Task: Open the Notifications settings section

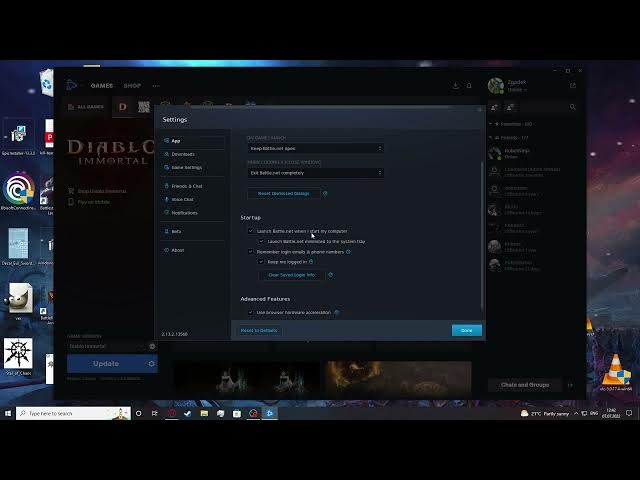Action: [x=192, y=213]
